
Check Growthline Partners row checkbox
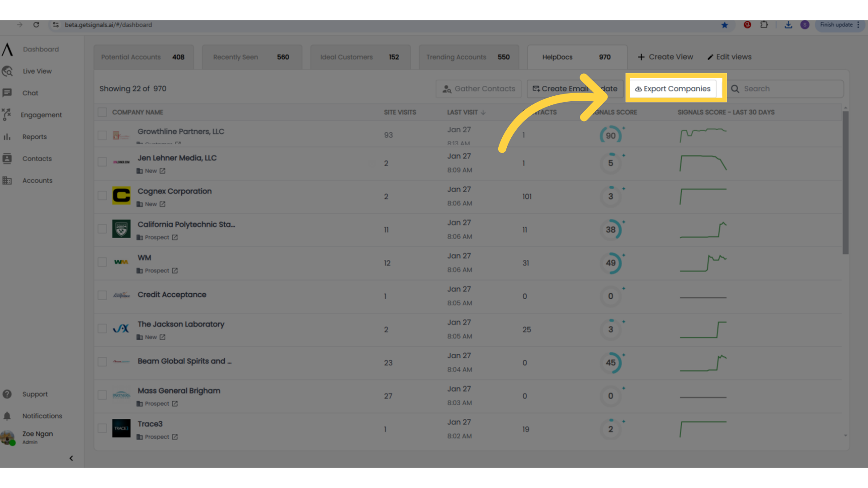[x=103, y=135]
